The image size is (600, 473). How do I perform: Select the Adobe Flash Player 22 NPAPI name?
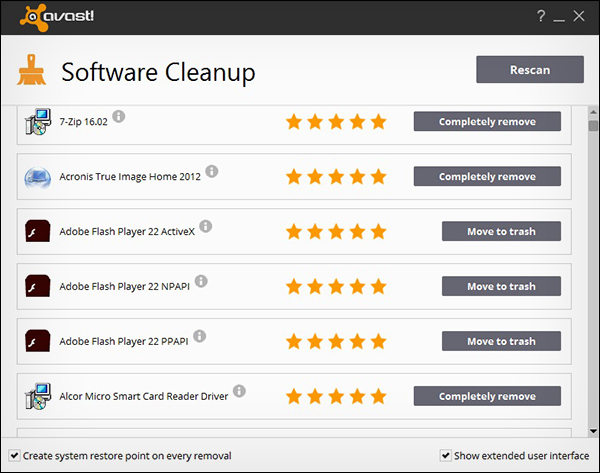point(124,286)
